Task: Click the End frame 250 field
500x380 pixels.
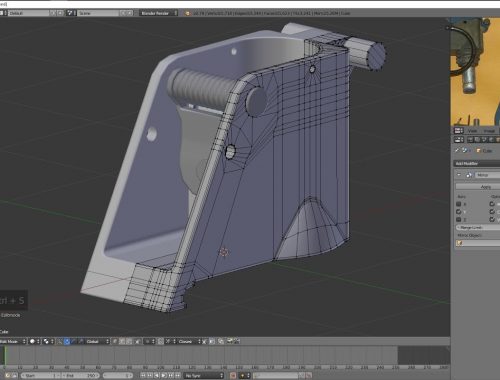Action: pyautogui.click(x=81, y=375)
